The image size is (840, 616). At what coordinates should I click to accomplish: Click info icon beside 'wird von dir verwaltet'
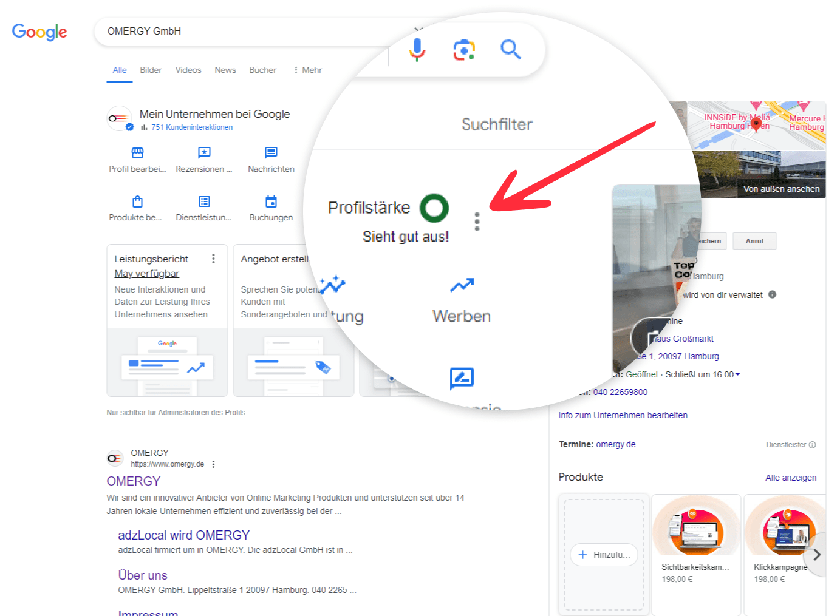click(772, 294)
